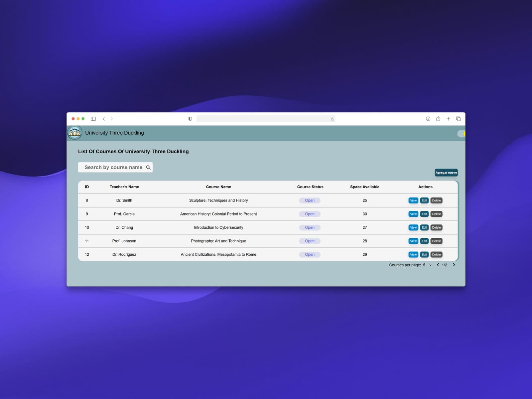This screenshot has width=532, height=399.
Task: Select the Introduction to Cybersecurity cell
Action: pyautogui.click(x=218, y=227)
